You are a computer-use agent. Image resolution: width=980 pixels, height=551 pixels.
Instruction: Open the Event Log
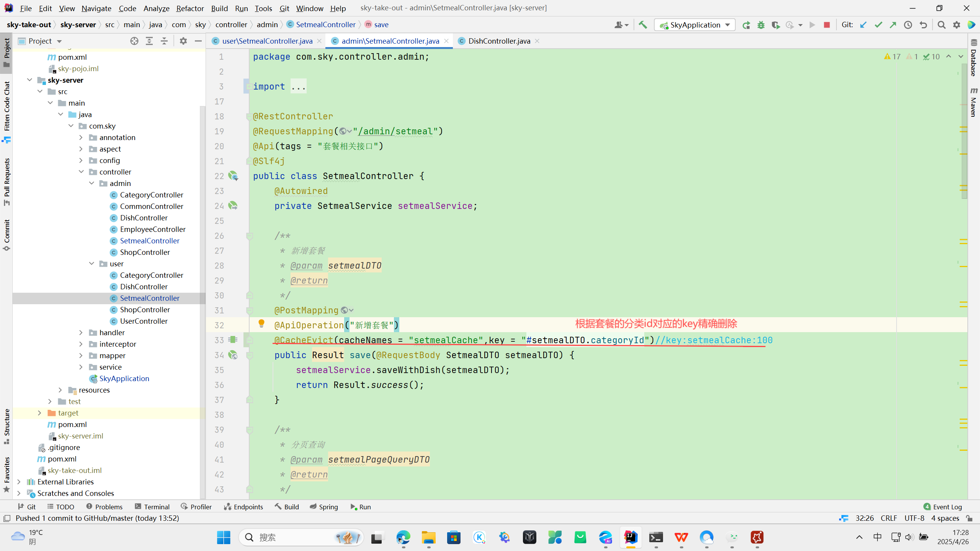(x=943, y=507)
